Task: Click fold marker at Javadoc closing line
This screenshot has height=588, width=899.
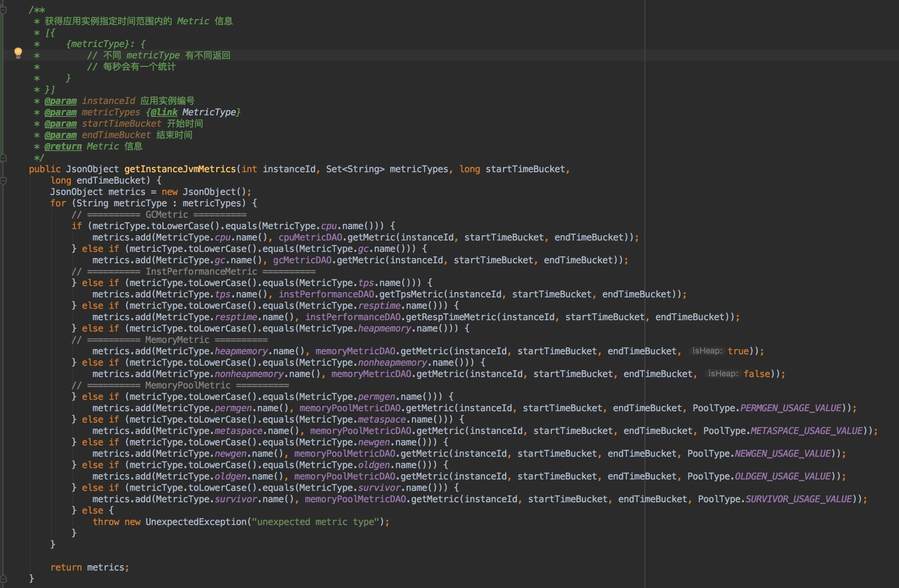Action: click(3, 158)
